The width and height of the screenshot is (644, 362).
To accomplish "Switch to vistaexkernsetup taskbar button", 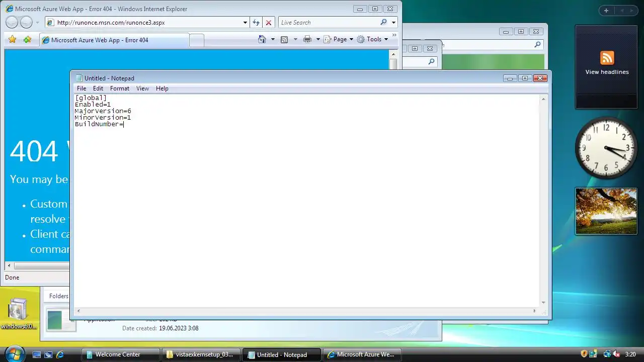I will (201, 354).
